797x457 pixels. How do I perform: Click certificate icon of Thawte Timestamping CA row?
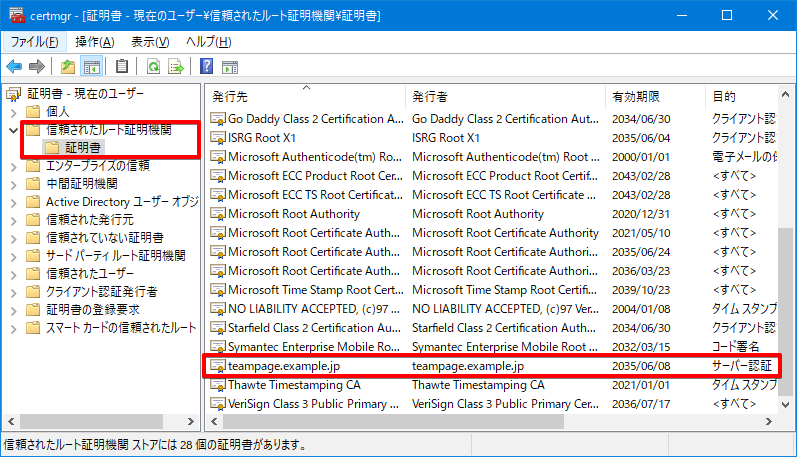pos(218,385)
